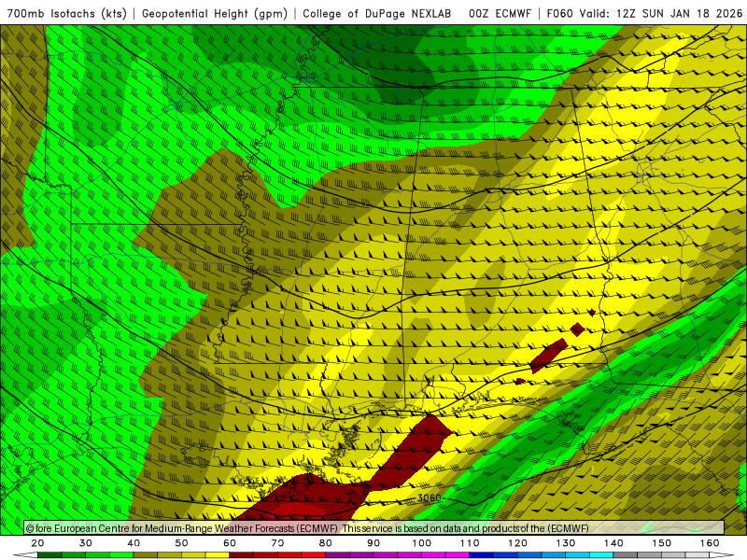Image resolution: width=747 pixels, height=560 pixels.
Task: Pick the olive swatch just above 40
Action: pyautogui.click(x=146, y=555)
